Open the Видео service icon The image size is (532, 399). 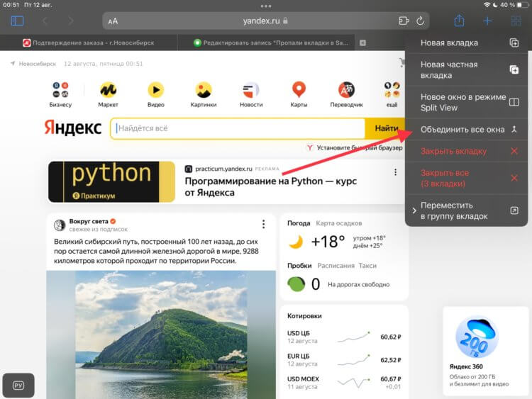(x=156, y=90)
